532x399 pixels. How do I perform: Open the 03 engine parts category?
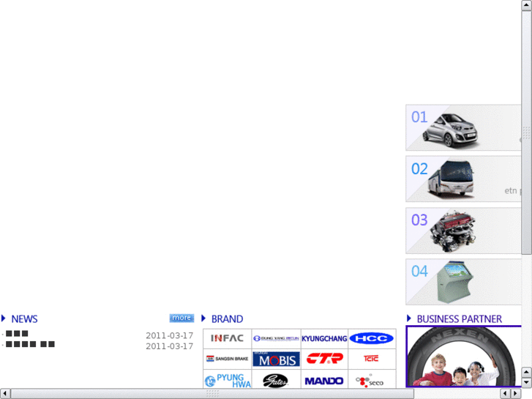coord(463,231)
